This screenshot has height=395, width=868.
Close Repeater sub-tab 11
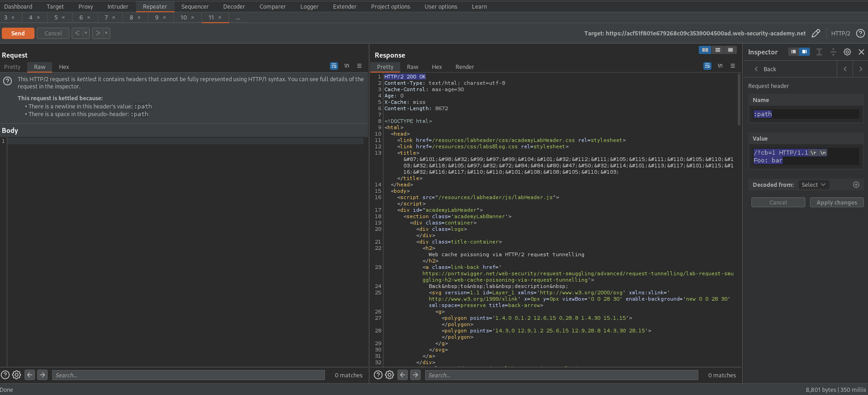pyautogui.click(x=220, y=18)
